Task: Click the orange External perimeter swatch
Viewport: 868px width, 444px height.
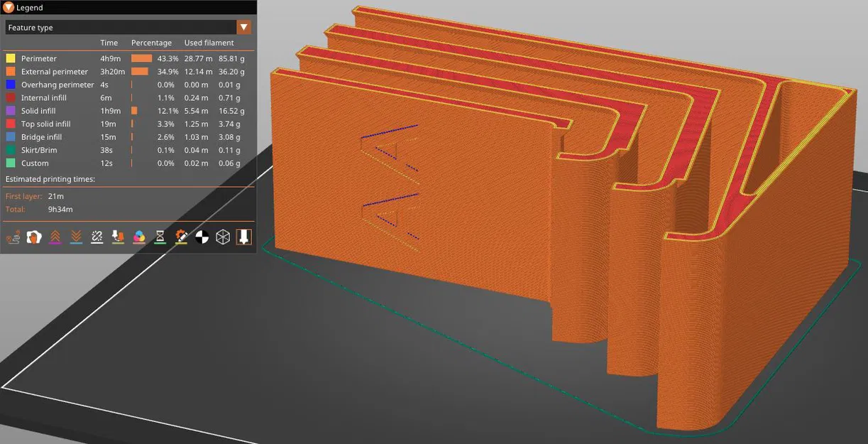Action: (x=11, y=72)
